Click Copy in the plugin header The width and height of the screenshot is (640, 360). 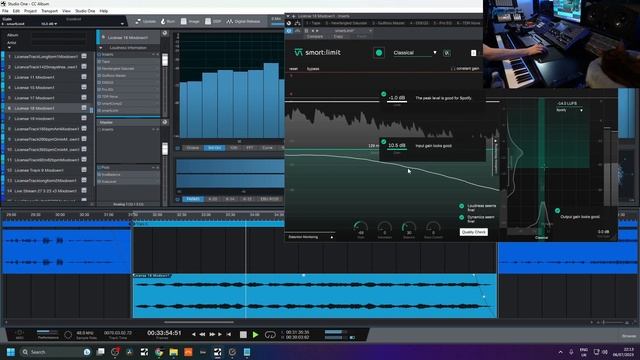(338, 36)
